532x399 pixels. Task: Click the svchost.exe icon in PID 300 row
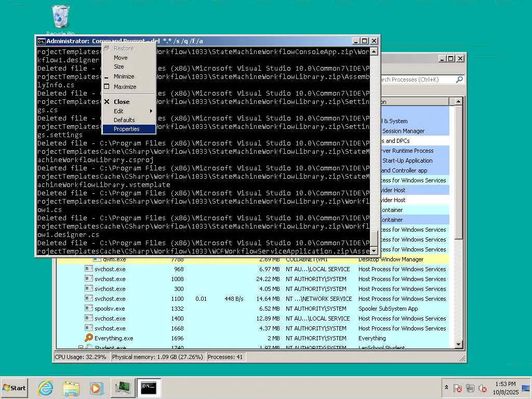[88, 288]
